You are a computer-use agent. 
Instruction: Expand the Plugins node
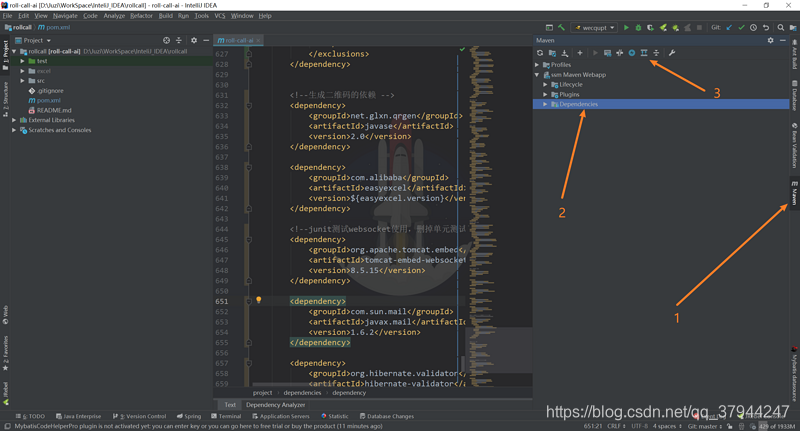pos(545,94)
